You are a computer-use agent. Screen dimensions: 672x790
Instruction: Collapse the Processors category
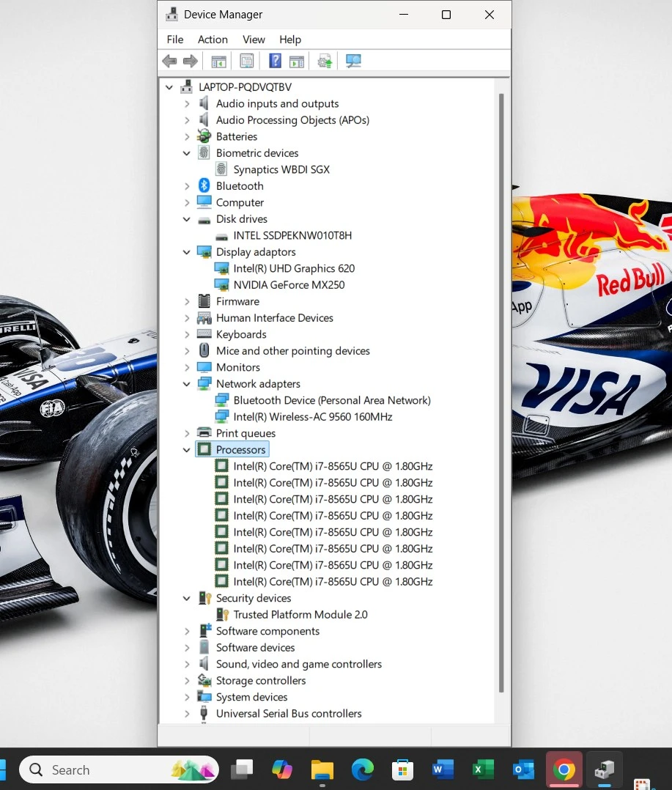(187, 450)
